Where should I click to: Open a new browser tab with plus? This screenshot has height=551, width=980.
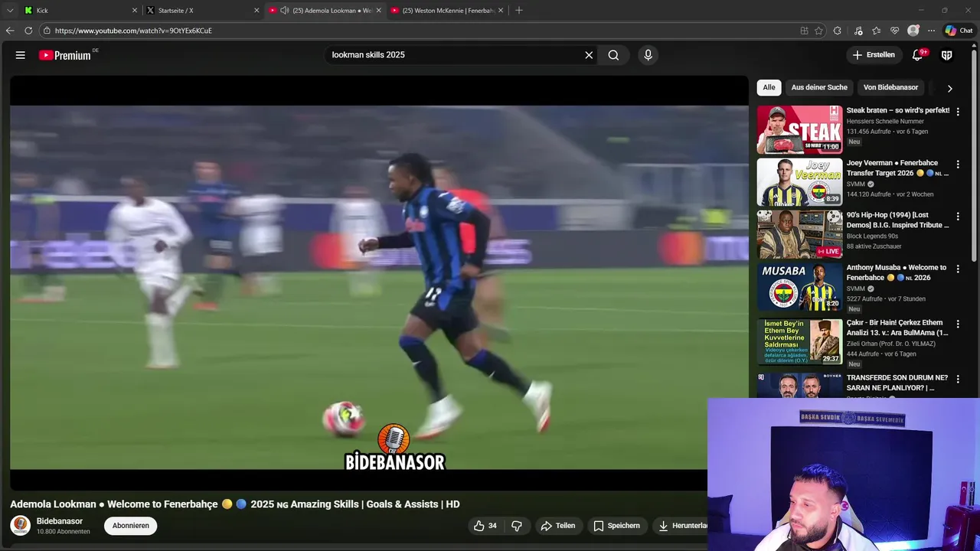519,11
